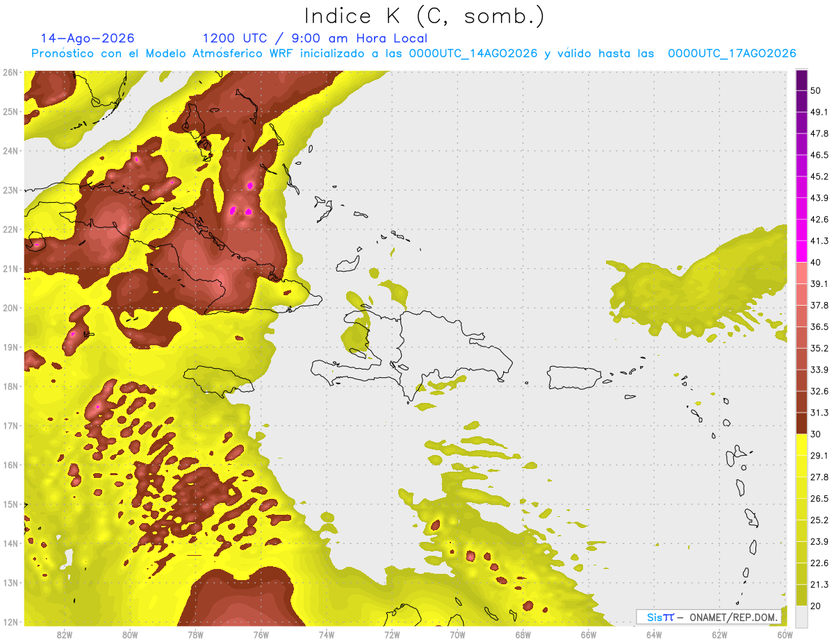Viewport: 834px width, 644px height.
Task: Click the gray swatch below 20
Action: pos(801,616)
